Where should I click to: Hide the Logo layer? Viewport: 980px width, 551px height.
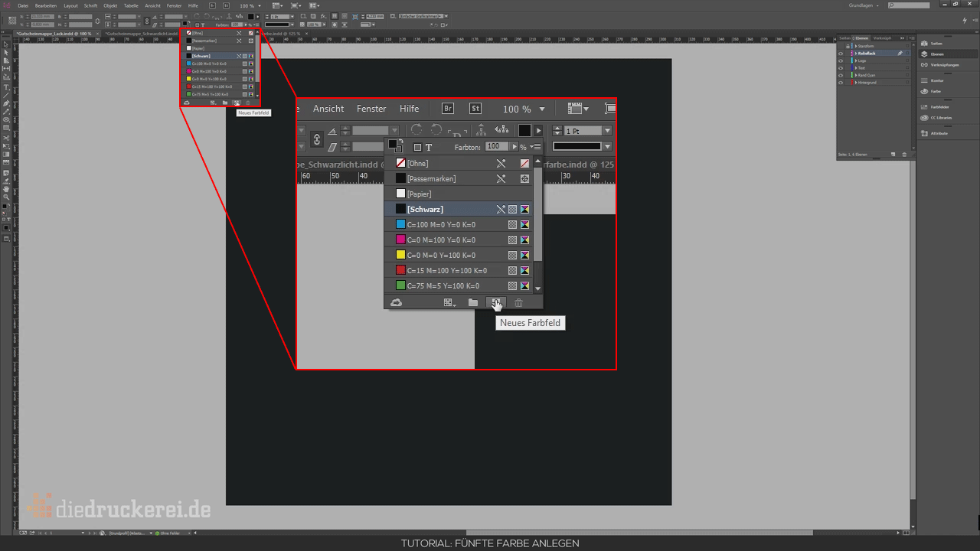[x=841, y=60]
